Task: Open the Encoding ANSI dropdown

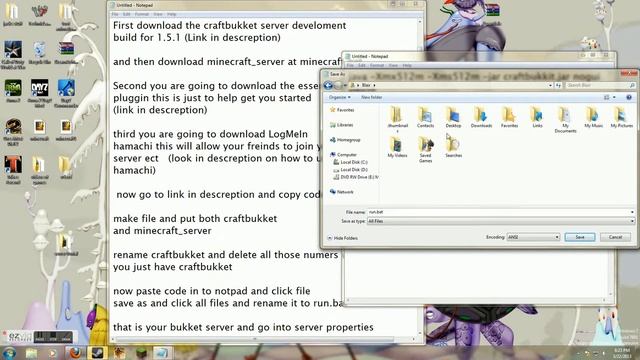Action: point(533,237)
